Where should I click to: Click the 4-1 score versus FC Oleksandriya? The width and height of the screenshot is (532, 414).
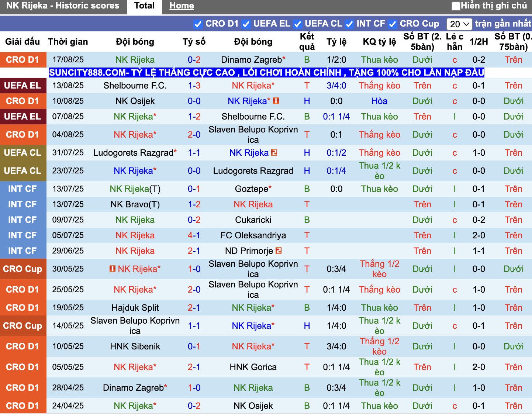point(194,235)
